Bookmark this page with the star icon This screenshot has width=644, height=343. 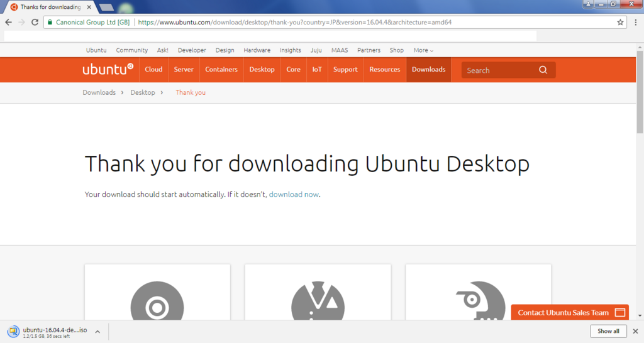620,22
